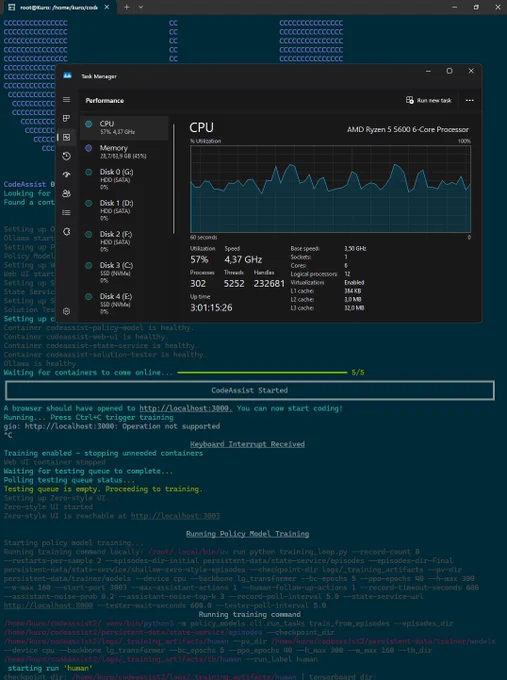This screenshot has height=680, width=507.
Task: Open the http://localhost:3000 link in terminal
Action: pyautogui.click(x=186, y=408)
